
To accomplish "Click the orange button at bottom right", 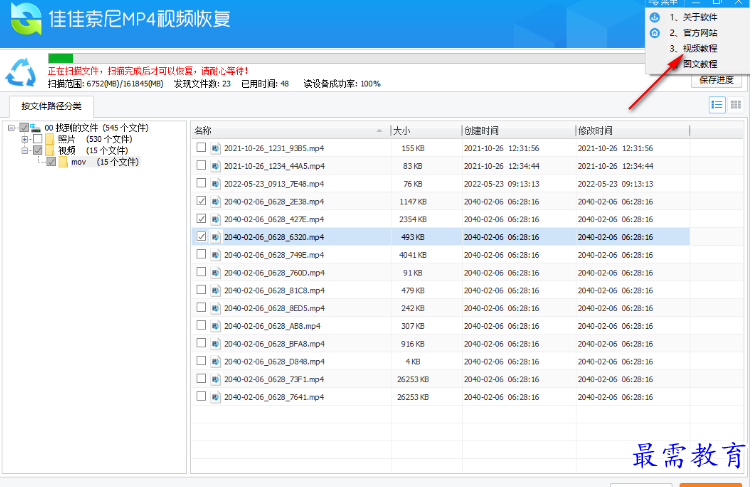I will pos(710,485).
